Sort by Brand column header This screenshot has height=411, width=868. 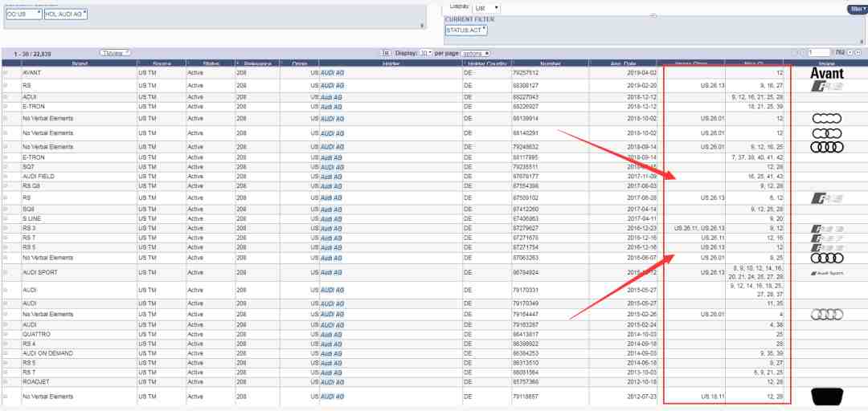pos(80,63)
